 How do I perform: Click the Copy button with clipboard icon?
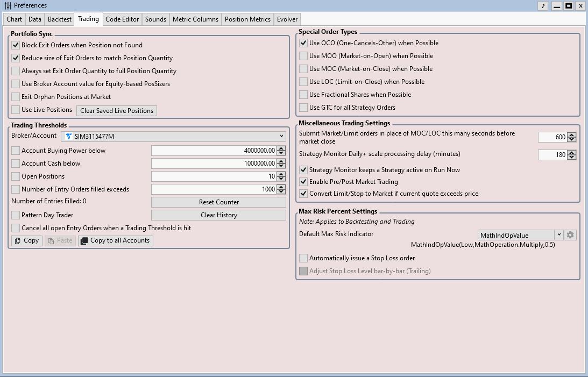click(x=26, y=240)
